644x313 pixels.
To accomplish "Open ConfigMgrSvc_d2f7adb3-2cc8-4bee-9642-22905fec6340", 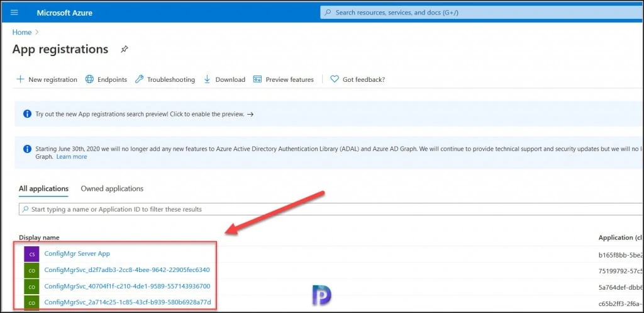I will click(127, 270).
